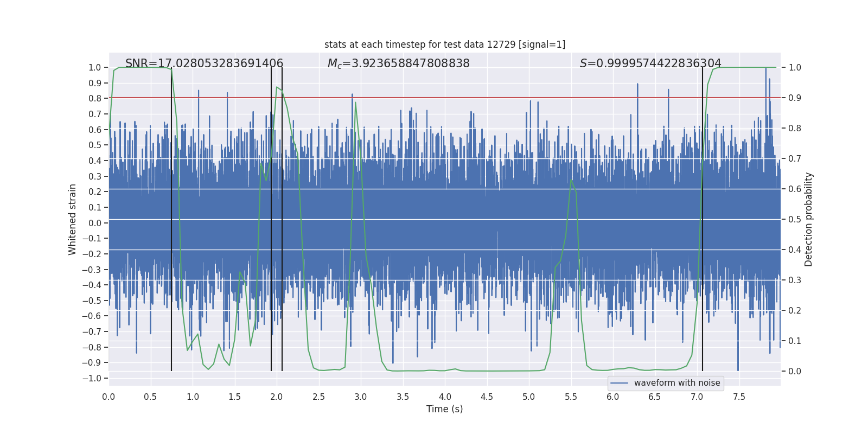
Task: Select the 0.5 tick on the Time axis
Action: 150,397
